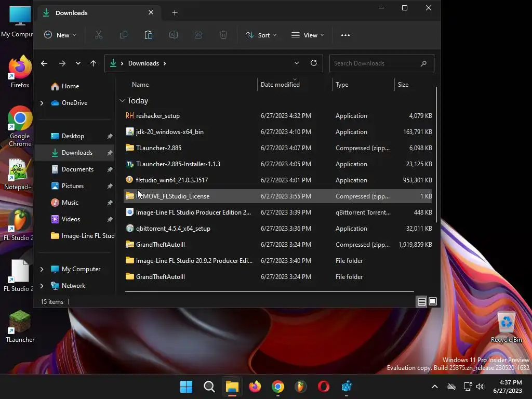
Task: Open the volume control in system tray
Action: pyautogui.click(x=480, y=387)
